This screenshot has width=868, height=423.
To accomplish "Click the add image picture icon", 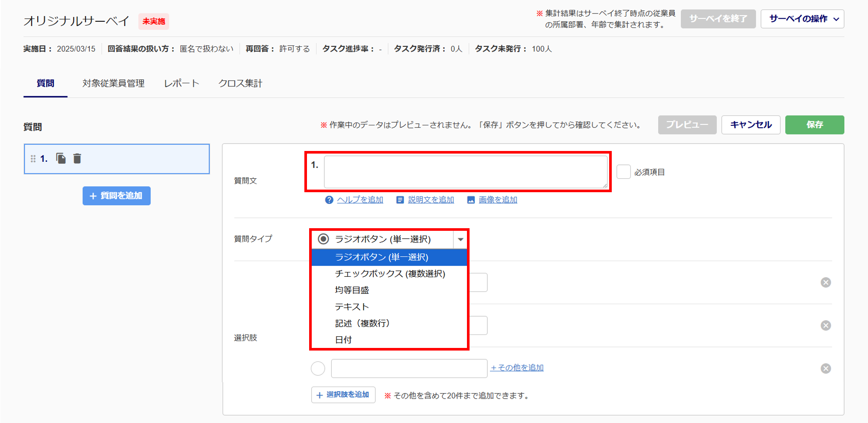I will point(471,200).
